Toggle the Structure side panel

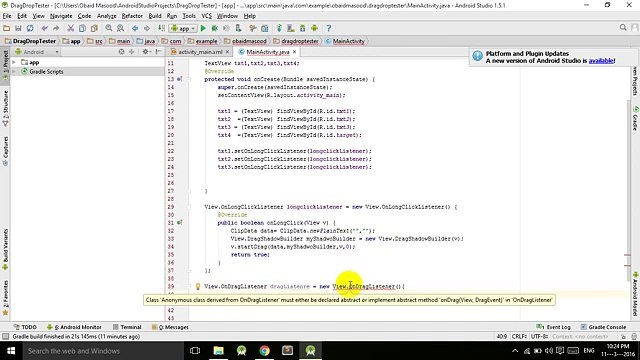[x=5, y=108]
